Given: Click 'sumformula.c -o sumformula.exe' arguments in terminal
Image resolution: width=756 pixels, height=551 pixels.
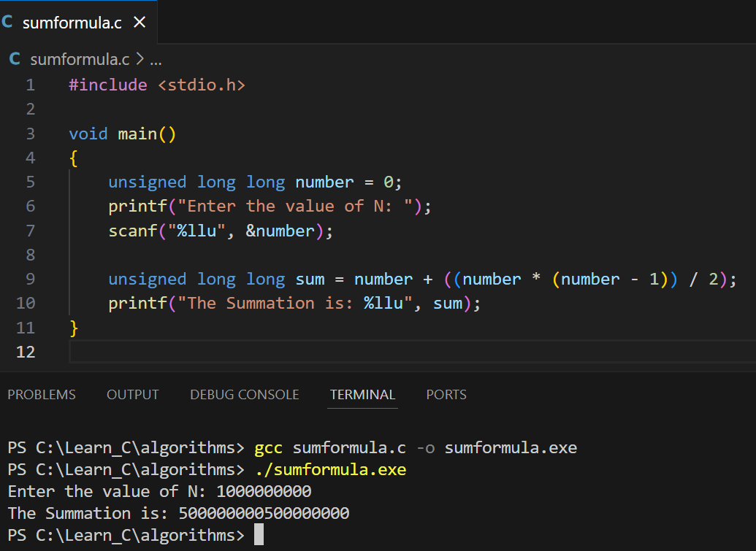Looking at the screenshot, I should (x=435, y=448).
